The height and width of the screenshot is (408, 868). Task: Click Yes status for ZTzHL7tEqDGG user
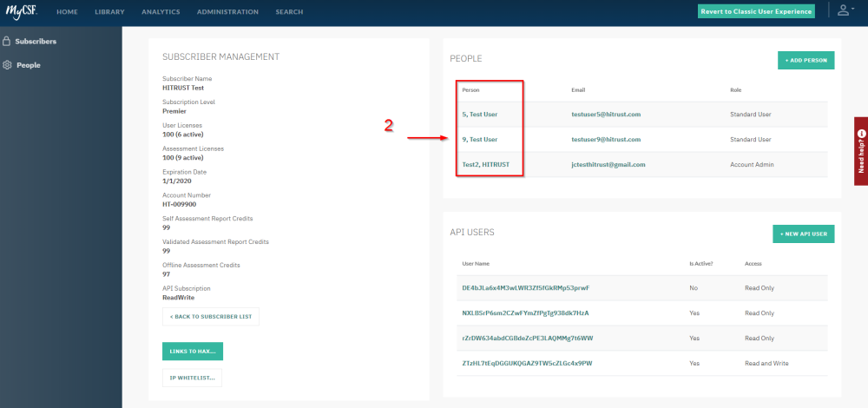click(694, 363)
